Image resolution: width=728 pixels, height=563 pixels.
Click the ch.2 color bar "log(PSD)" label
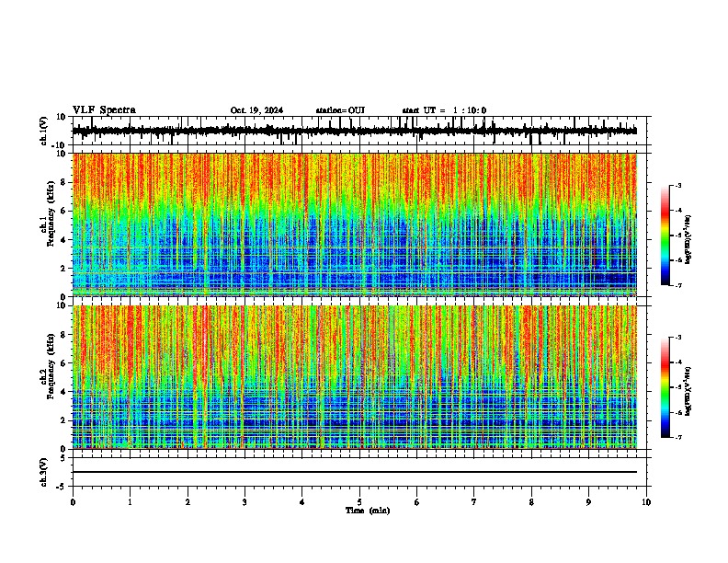click(688, 391)
